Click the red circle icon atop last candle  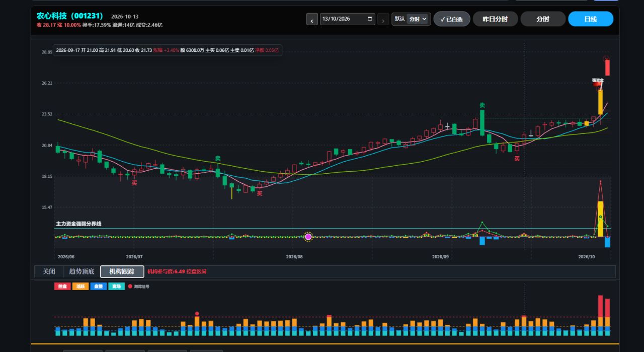click(x=606, y=58)
